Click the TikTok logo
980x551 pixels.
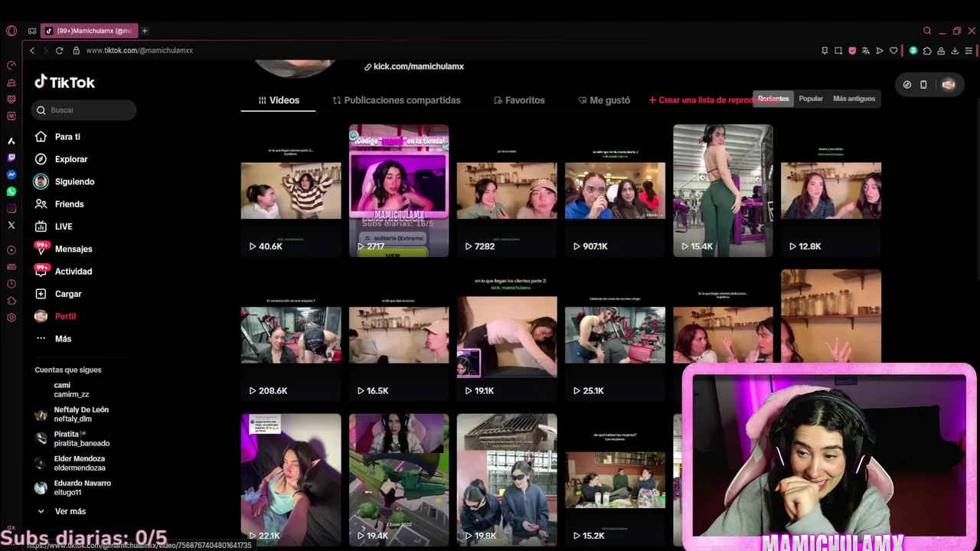click(65, 82)
